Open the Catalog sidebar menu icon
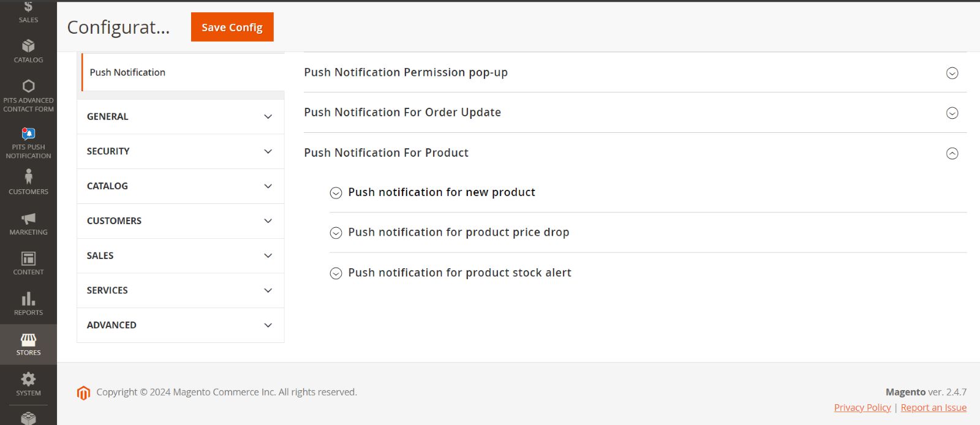Image resolution: width=980 pixels, height=425 pixels. (28, 46)
